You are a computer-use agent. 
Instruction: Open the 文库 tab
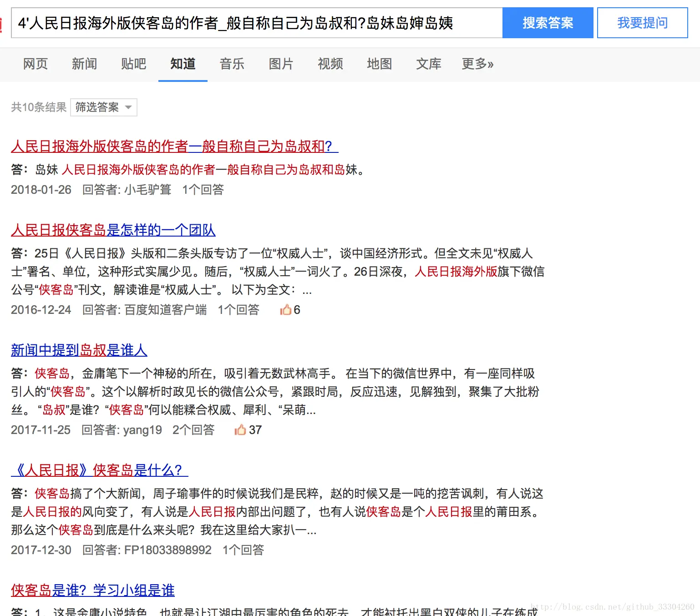pyautogui.click(x=429, y=64)
